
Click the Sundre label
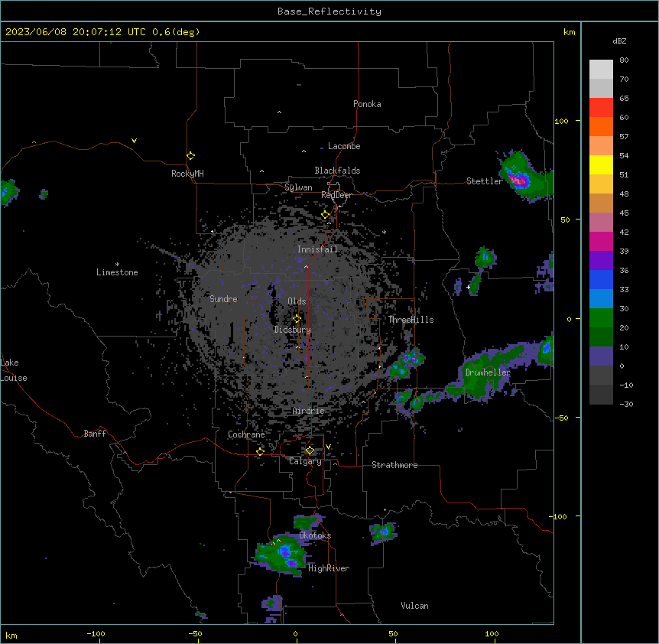(x=223, y=299)
